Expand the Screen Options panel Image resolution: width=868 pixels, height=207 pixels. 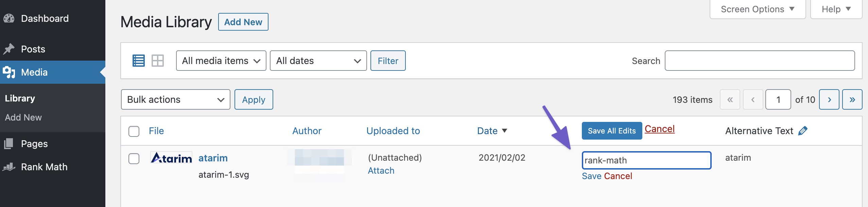coord(758,9)
